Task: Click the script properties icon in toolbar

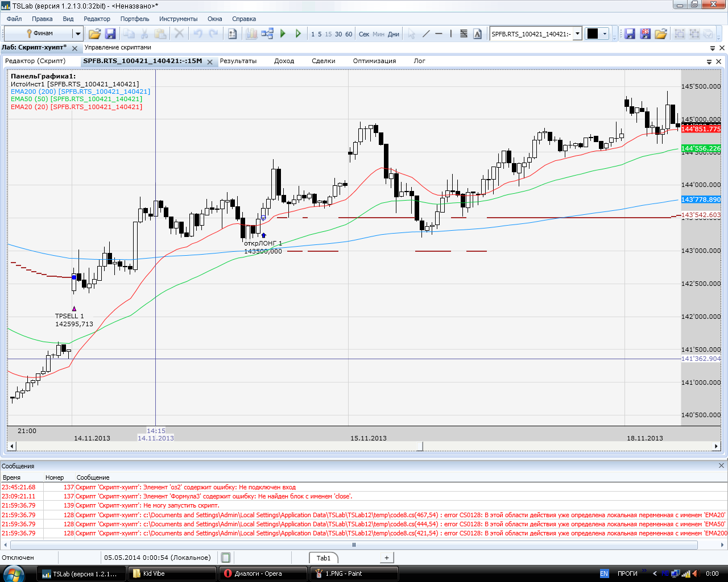Action: pyautogui.click(x=233, y=34)
